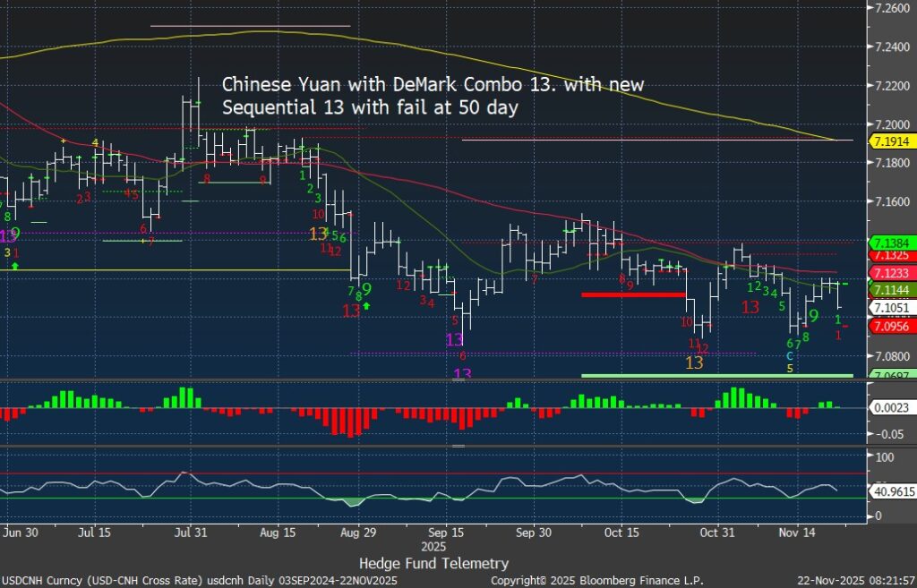The width and height of the screenshot is (917, 588).
Task: Click the red 13 near Oct 31
Action: [750, 307]
